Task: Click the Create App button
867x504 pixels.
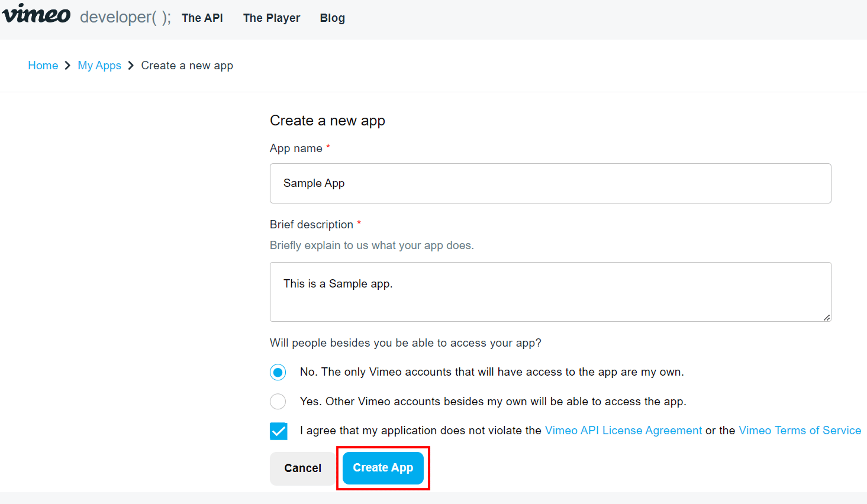Action: (x=383, y=468)
